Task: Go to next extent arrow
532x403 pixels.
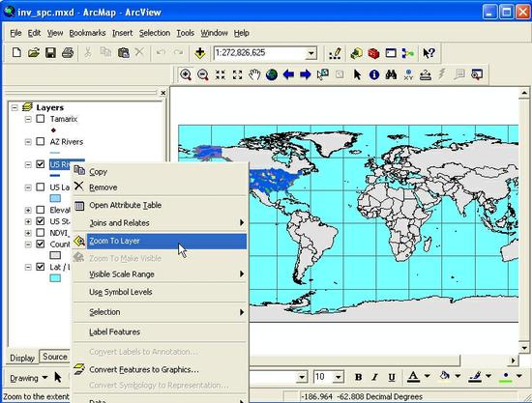Action: [306, 74]
